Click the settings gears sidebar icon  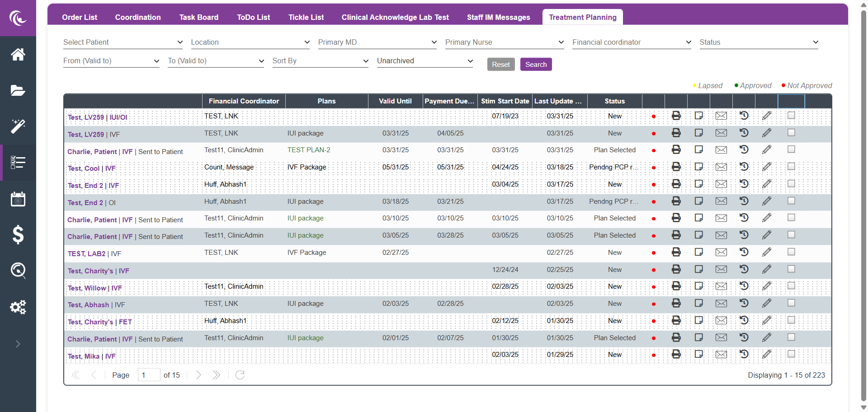tap(18, 307)
